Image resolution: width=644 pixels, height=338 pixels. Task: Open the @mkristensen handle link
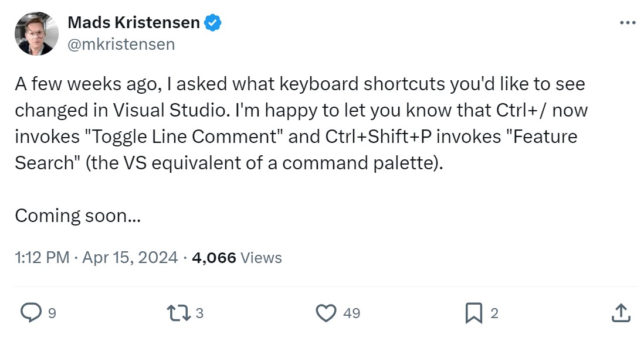121,44
